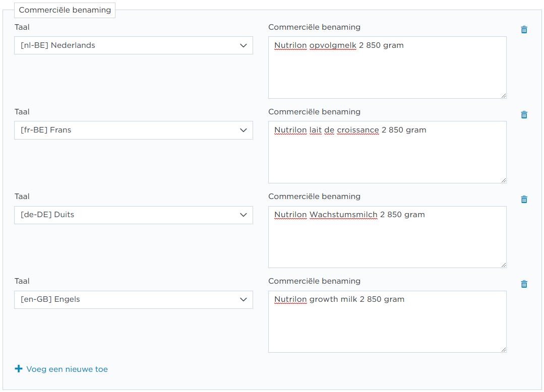The height and width of the screenshot is (392, 544).
Task: Click the 'Commerciële benaming' group title
Action: point(65,10)
